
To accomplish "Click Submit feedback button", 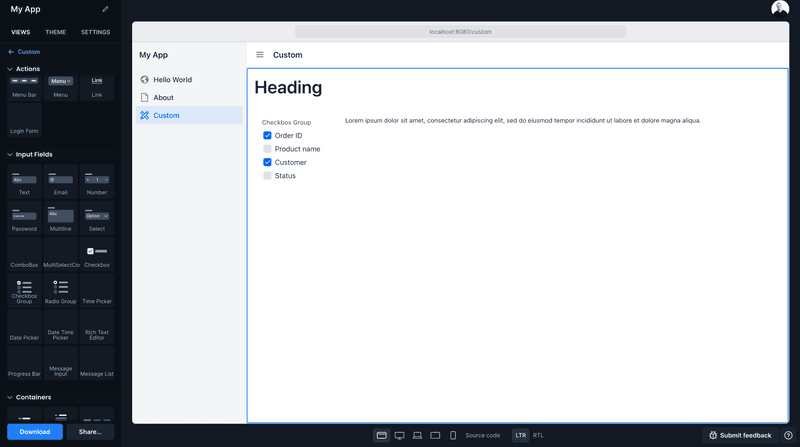I will click(x=740, y=435).
